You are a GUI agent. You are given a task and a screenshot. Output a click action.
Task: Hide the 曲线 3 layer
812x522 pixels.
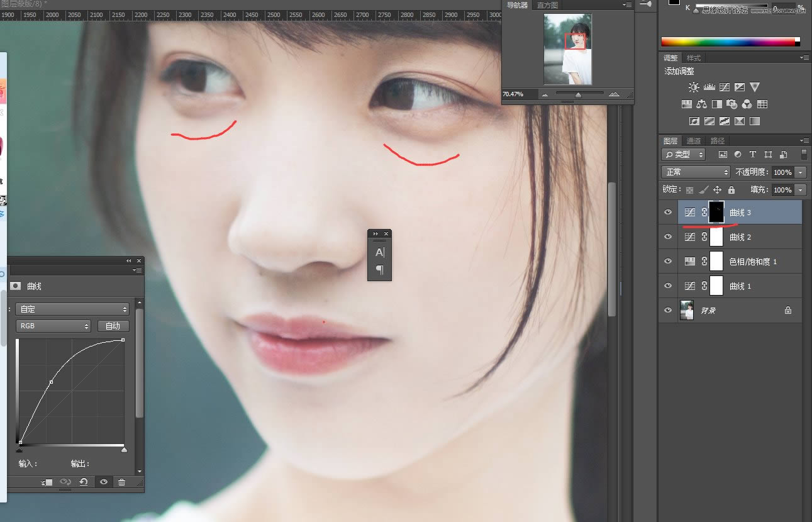(668, 213)
